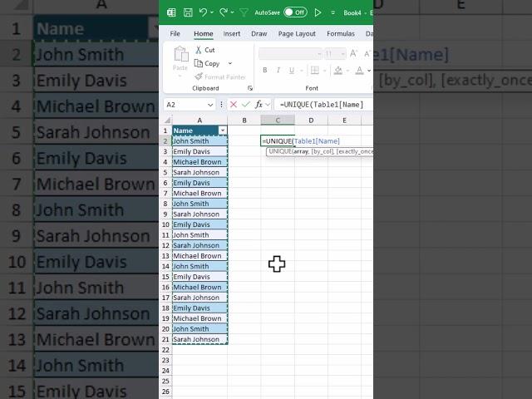Click the Copy button
532x399 pixels.
click(210, 63)
